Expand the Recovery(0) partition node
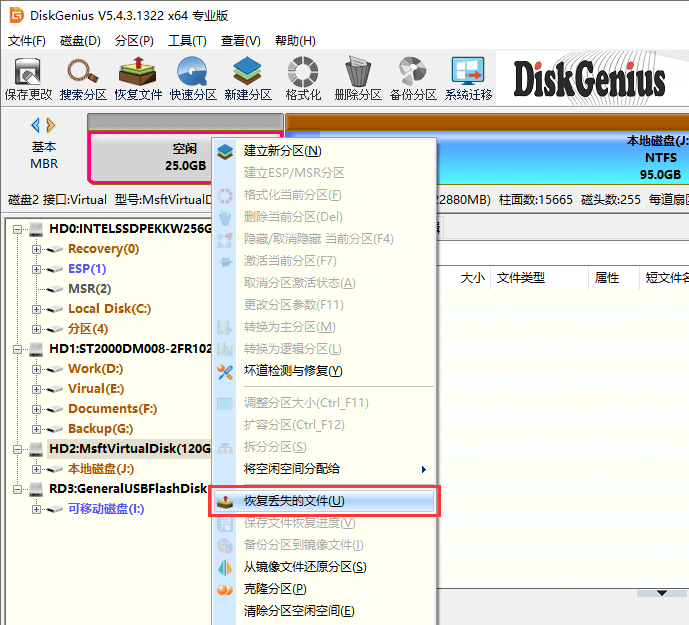This screenshot has height=625, width=689. pos(36,249)
